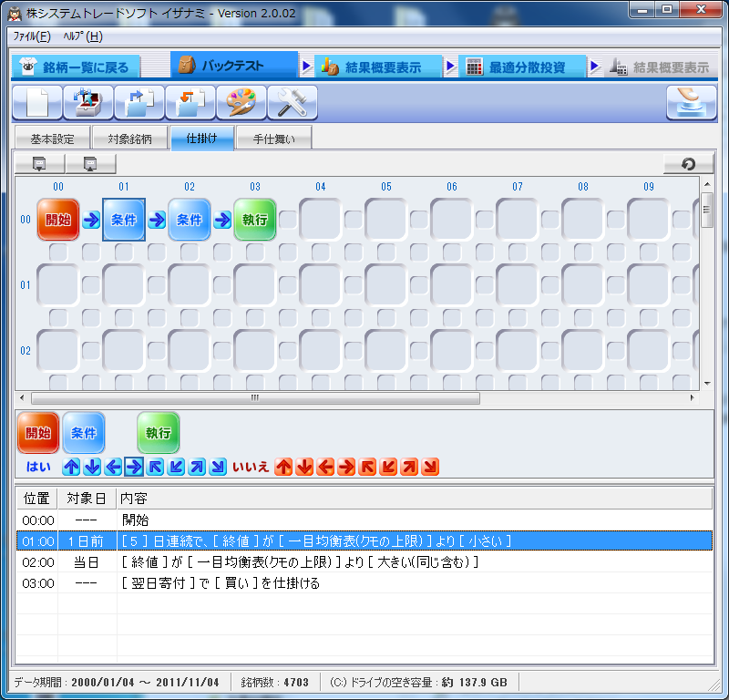Choose the red up arrow for いいえ
This screenshot has width=729, height=700.
[x=283, y=467]
